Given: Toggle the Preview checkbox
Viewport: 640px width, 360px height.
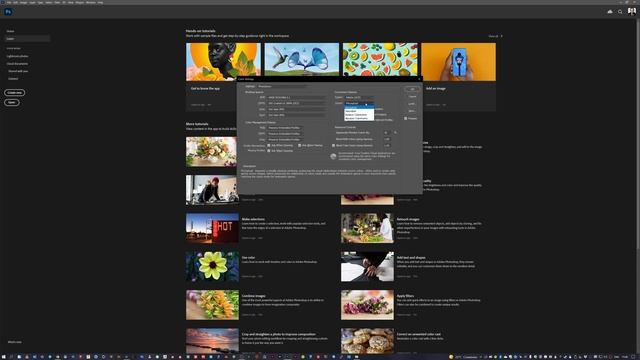Looking at the screenshot, I should point(406,118).
